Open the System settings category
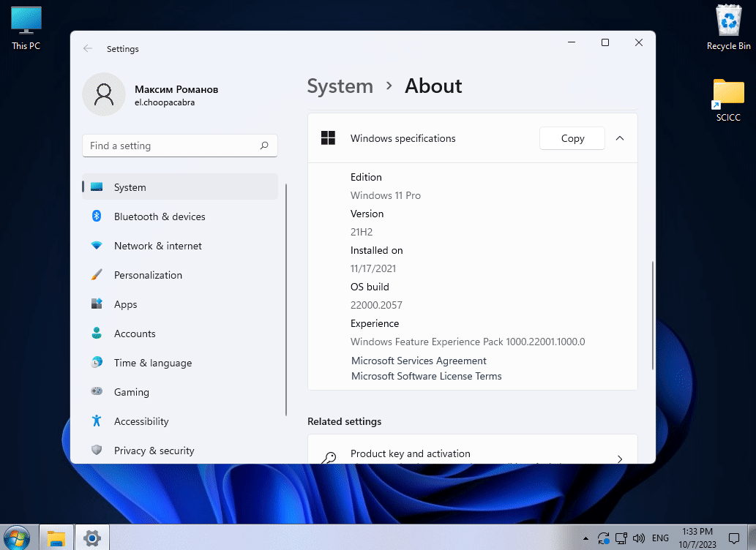This screenshot has width=756, height=550. pos(180,187)
